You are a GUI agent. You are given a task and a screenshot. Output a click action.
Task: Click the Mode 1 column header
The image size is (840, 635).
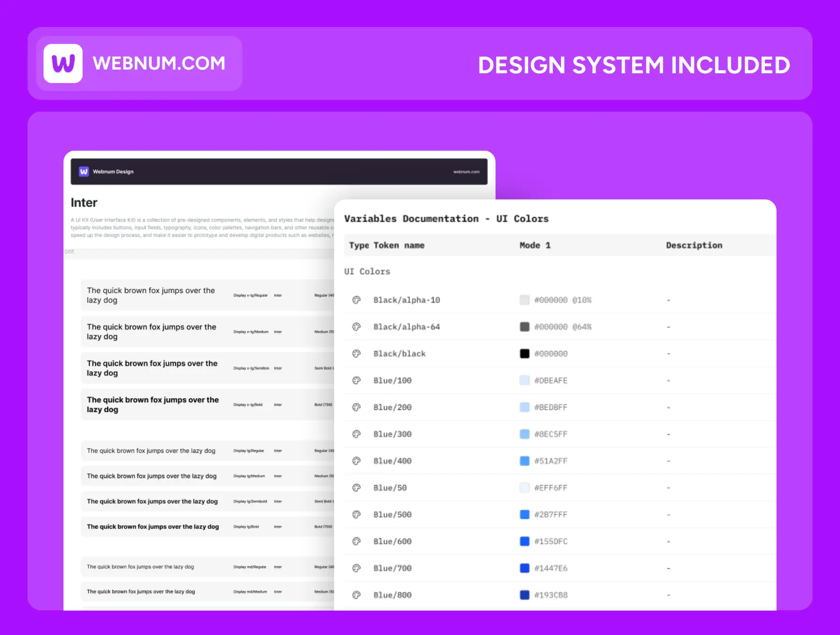[x=535, y=246]
